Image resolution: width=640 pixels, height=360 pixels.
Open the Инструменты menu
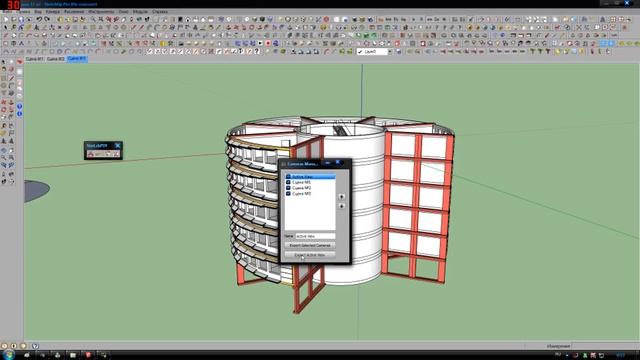click(x=101, y=11)
